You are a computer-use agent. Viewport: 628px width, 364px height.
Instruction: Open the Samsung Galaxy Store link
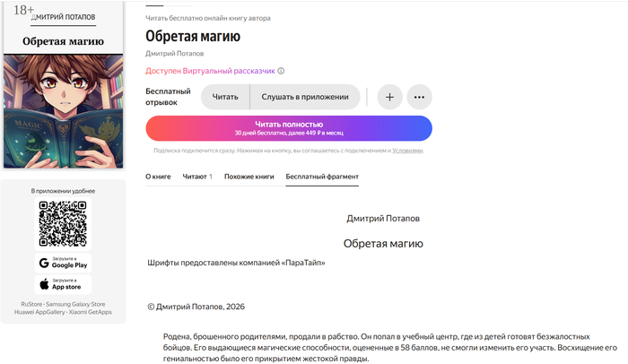click(x=75, y=304)
